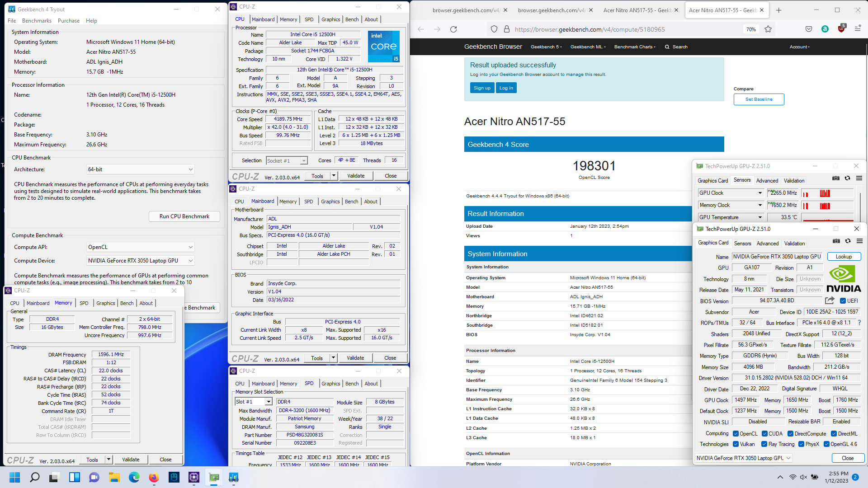868x488 pixels.
Task: Open the Firefox application menu
Action: tap(858, 28)
